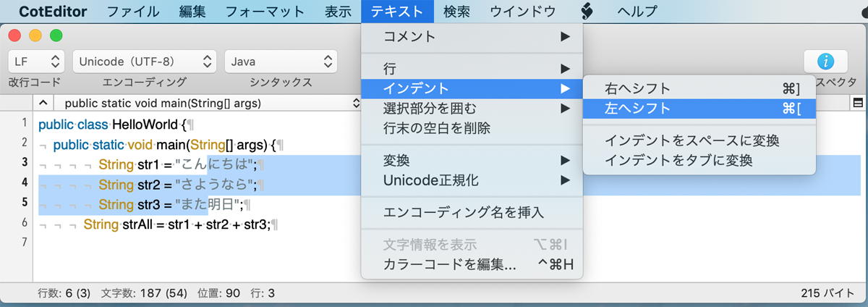868x307 pixels.
Task: Click the 215 バイト status entry
Action: (x=827, y=293)
